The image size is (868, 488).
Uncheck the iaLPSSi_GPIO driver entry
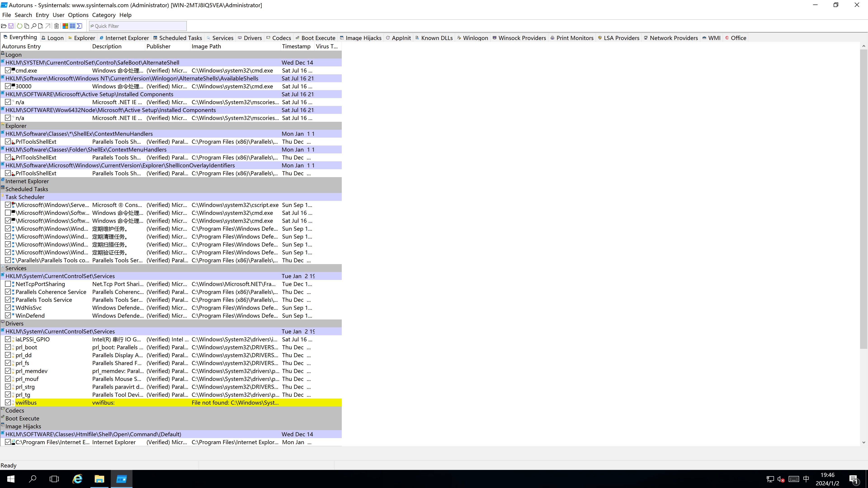[8, 339]
